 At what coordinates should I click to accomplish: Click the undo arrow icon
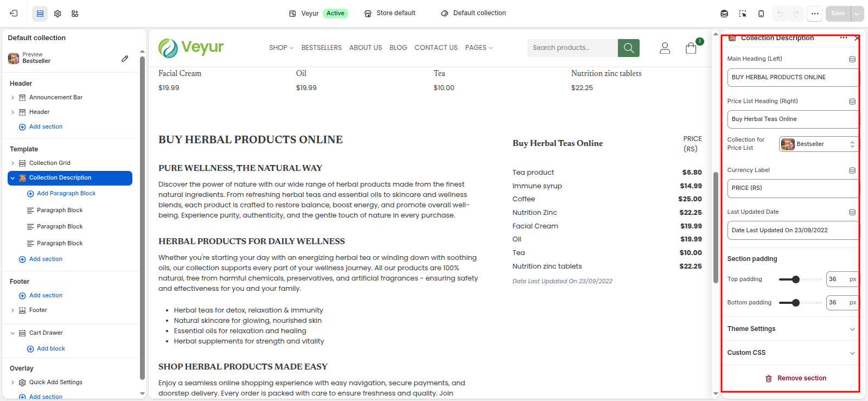(780, 14)
